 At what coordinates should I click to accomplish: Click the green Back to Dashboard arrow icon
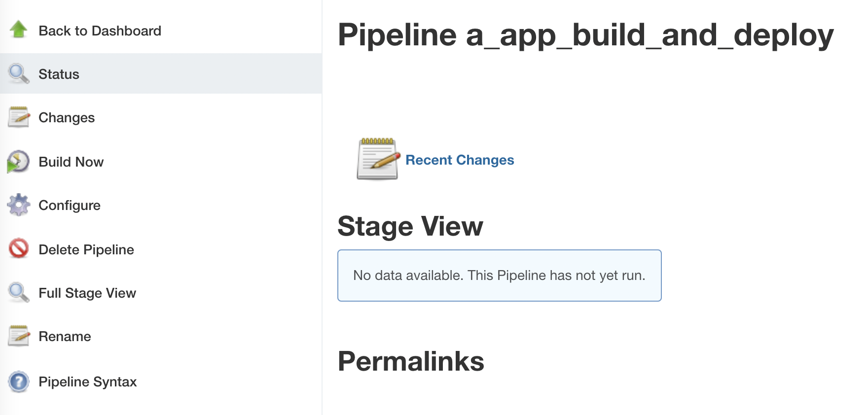pyautogui.click(x=19, y=30)
